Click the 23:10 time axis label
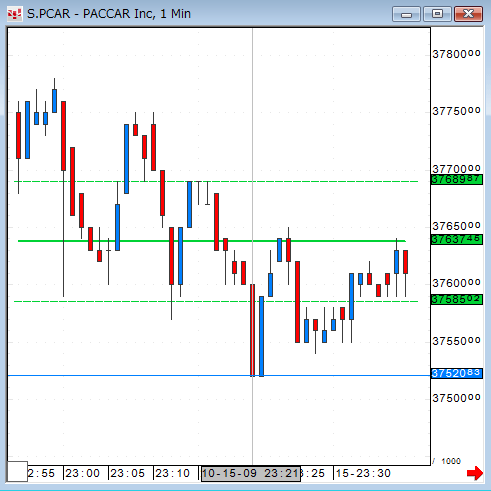This screenshot has height=491, width=491. [172, 473]
